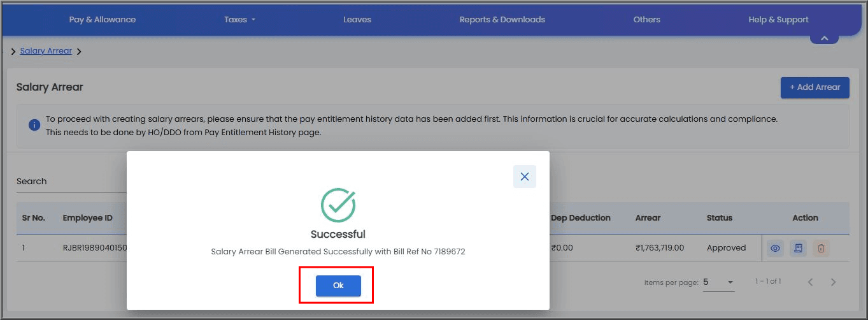Click the Ok button in success dialog
This screenshot has width=868, height=320.
(338, 286)
